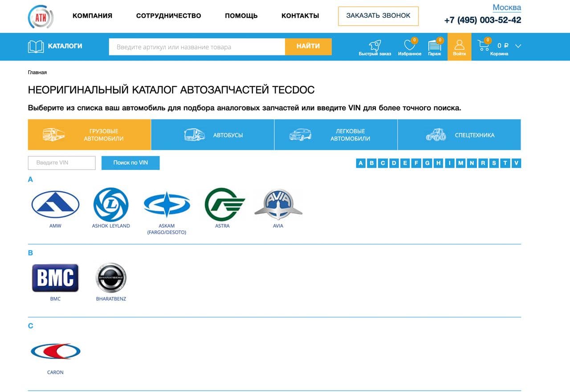Open favorites heart icon
Viewport: 570px width, 392px height.
tap(409, 45)
